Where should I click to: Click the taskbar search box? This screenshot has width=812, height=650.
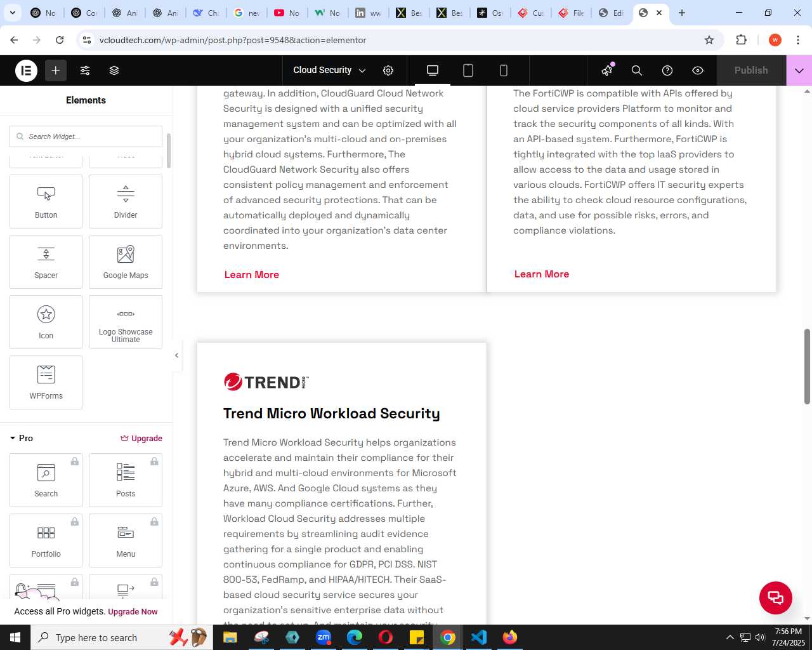(121, 637)
